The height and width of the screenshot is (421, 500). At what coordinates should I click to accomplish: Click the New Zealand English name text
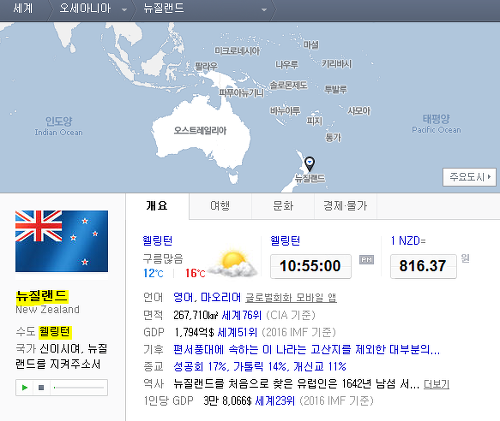click(x=47, y=309)
